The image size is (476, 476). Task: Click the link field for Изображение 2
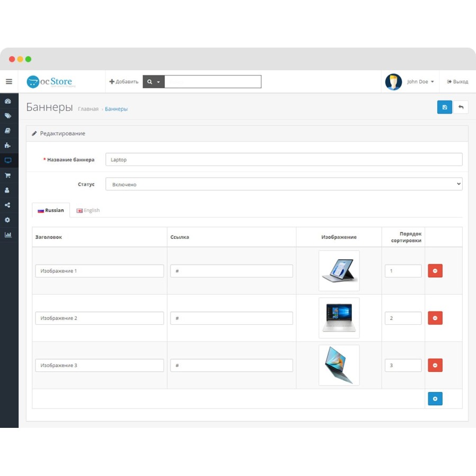(232, 318)
